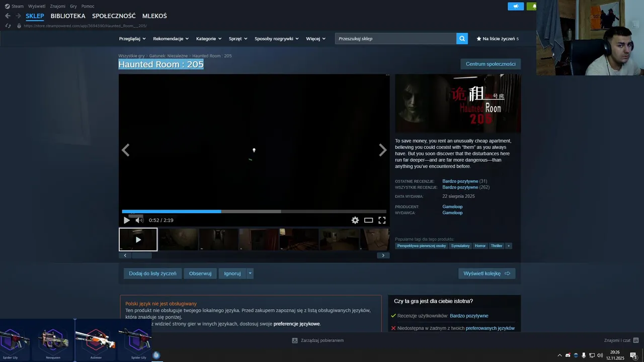644x362 pixels.
Task: Click the Haunted Room 205 capsule image
Action: (458, 104)
